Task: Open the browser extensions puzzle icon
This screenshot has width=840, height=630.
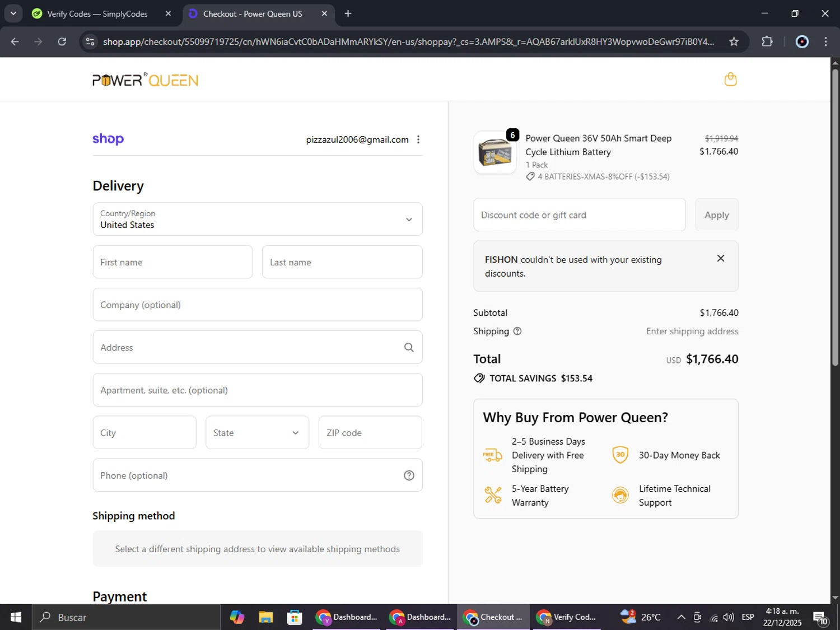Action: (x=767, y=41)
